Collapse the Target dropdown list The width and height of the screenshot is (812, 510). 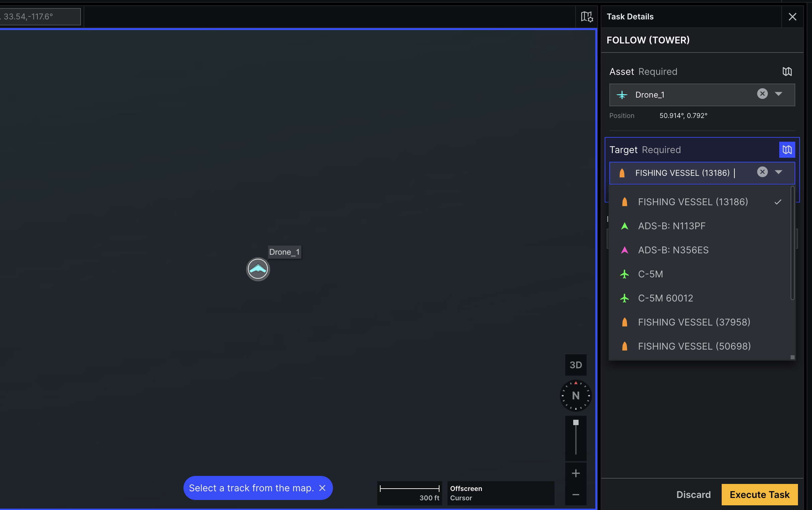tap(779, 172)
